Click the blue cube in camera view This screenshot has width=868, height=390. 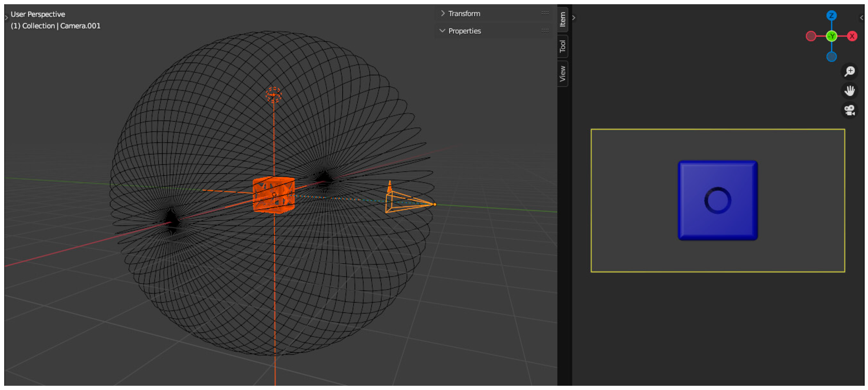click(x=717, y=200)
